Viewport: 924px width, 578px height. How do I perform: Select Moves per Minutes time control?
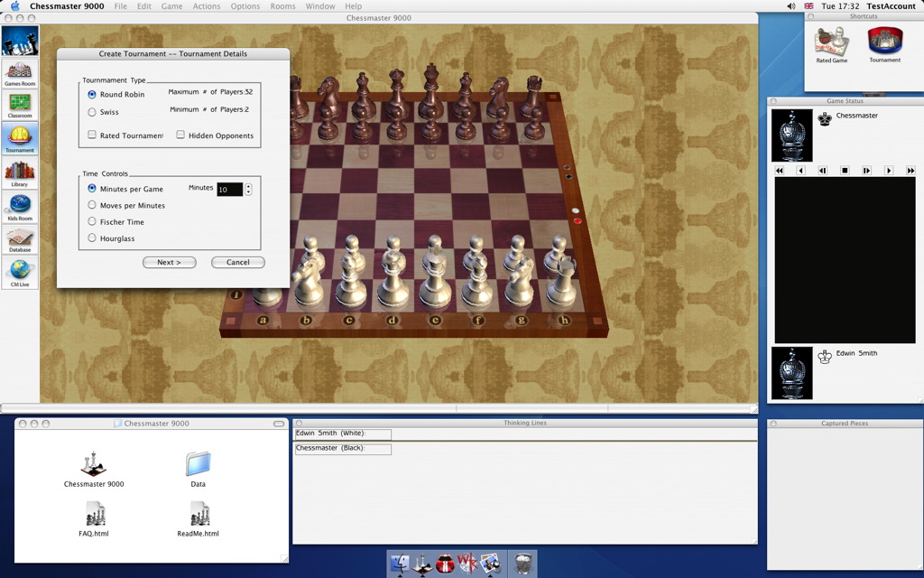[92, 205]
